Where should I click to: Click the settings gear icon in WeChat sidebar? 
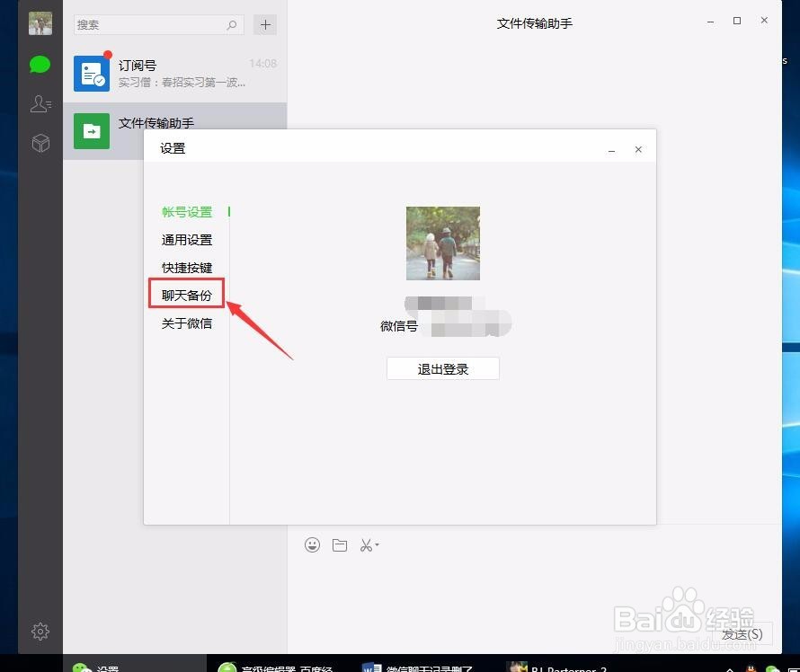pos(40,632)
